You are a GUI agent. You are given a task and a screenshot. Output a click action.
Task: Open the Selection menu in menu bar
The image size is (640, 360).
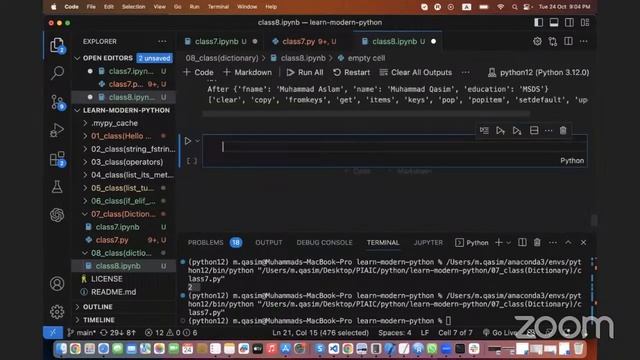pyautogui.click(x=133, y=7)
